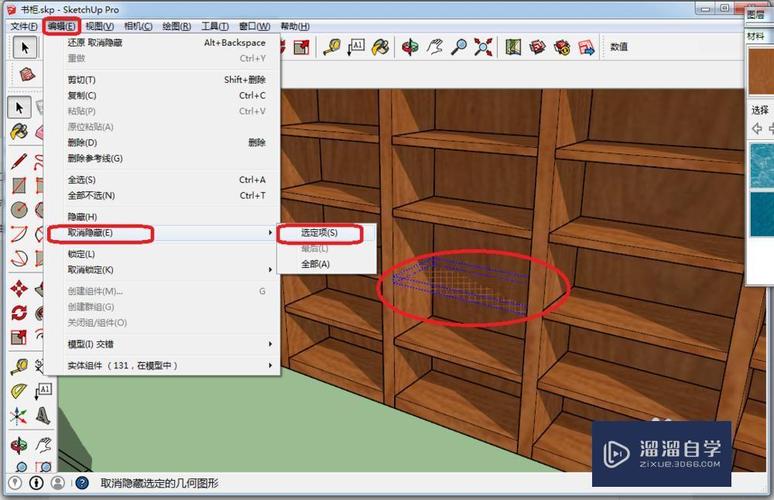Pick the light blue water material swatch
Viewport: 774px width, 500px height.
click(762, 166)
